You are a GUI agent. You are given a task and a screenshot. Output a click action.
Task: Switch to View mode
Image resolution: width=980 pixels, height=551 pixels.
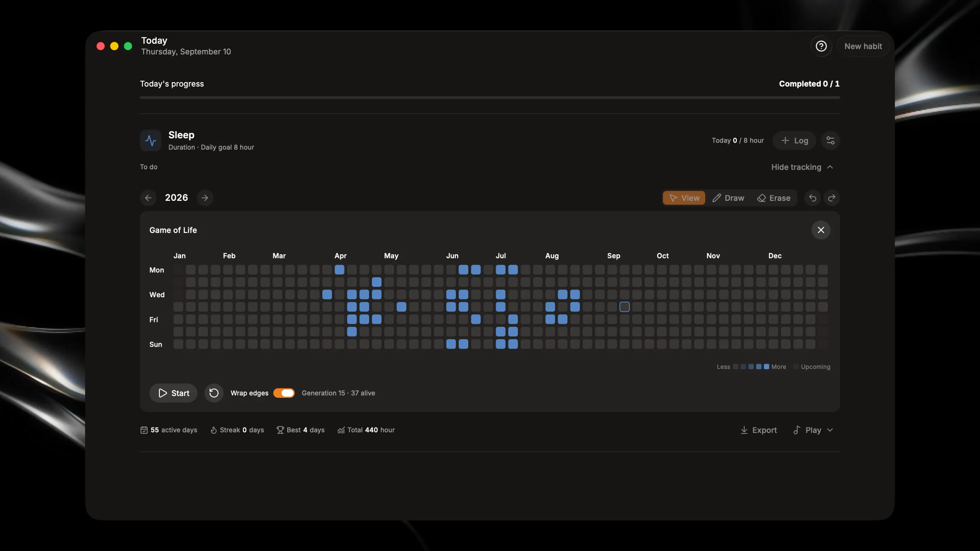tap(684, 198)
